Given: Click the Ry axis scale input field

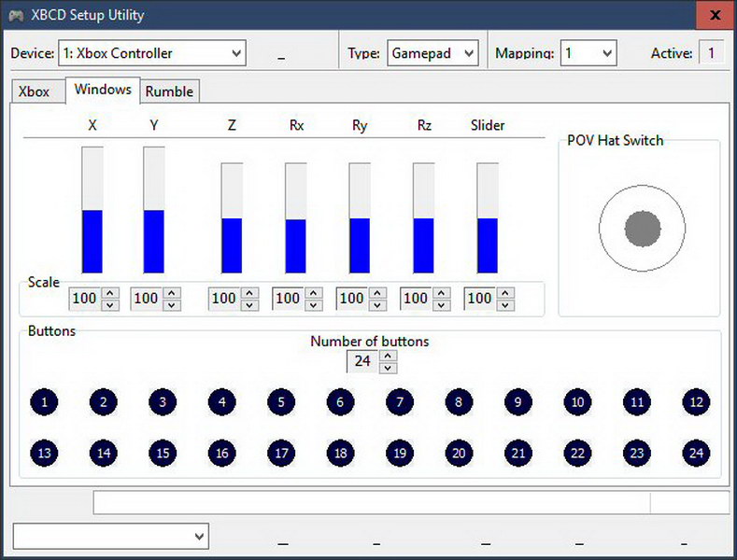Looking at the screenshot, I should coord(352,299).
